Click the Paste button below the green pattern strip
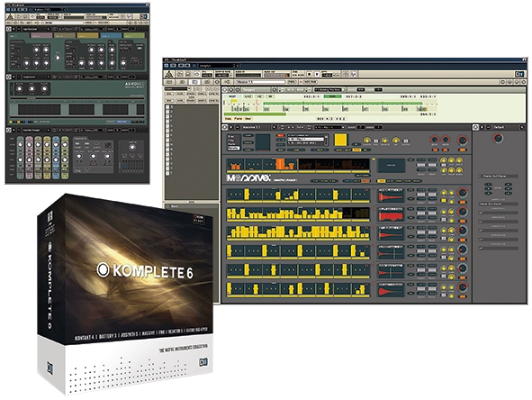 239,119
